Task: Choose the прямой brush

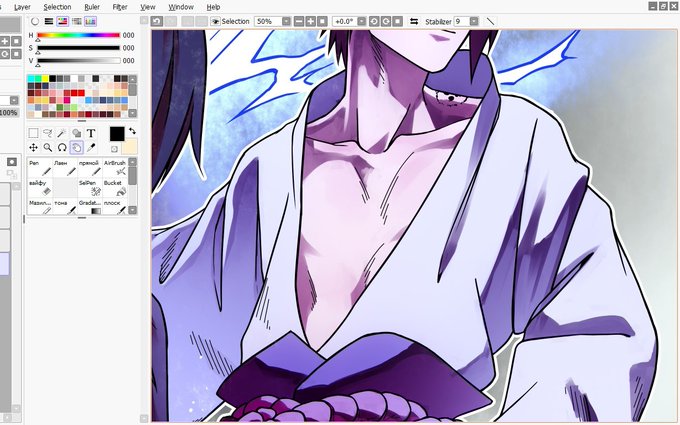Action: coord(90,168)
